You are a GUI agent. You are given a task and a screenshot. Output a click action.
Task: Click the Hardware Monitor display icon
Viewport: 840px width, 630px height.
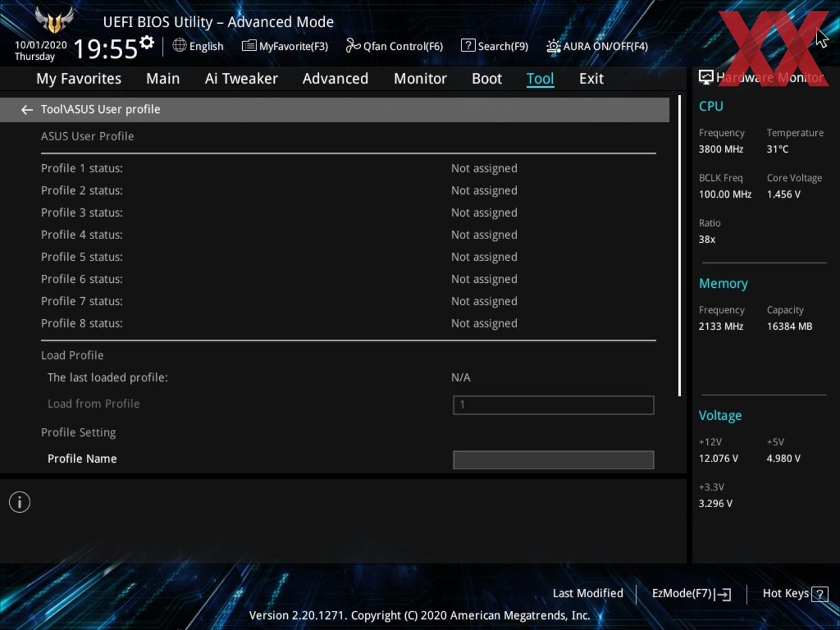click(706, 77)
